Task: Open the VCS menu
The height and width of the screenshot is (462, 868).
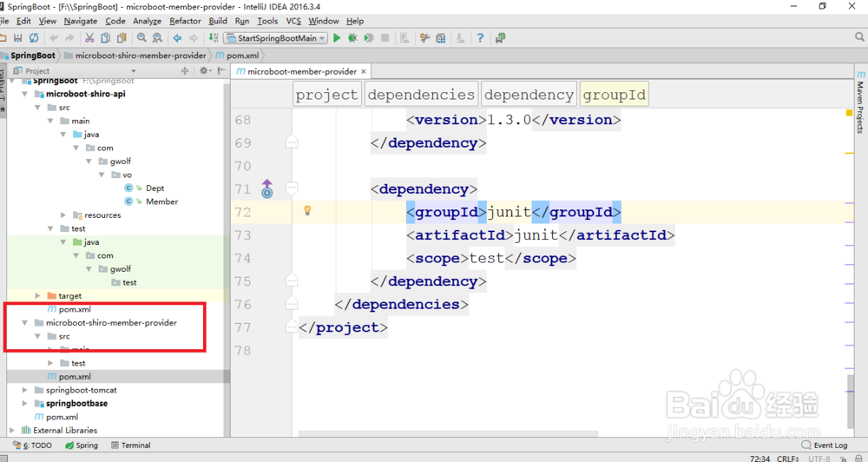Action: (x=293, y=21)
